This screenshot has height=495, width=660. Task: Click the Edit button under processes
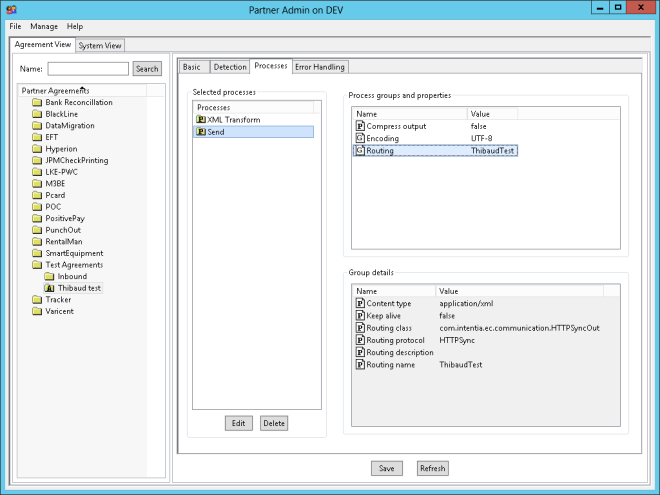pos(238,423)
